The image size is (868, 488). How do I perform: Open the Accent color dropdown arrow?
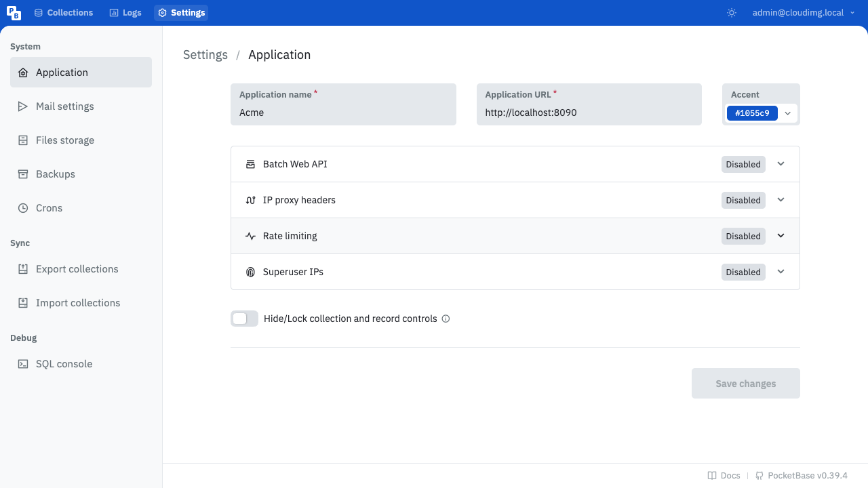[787, 113]
